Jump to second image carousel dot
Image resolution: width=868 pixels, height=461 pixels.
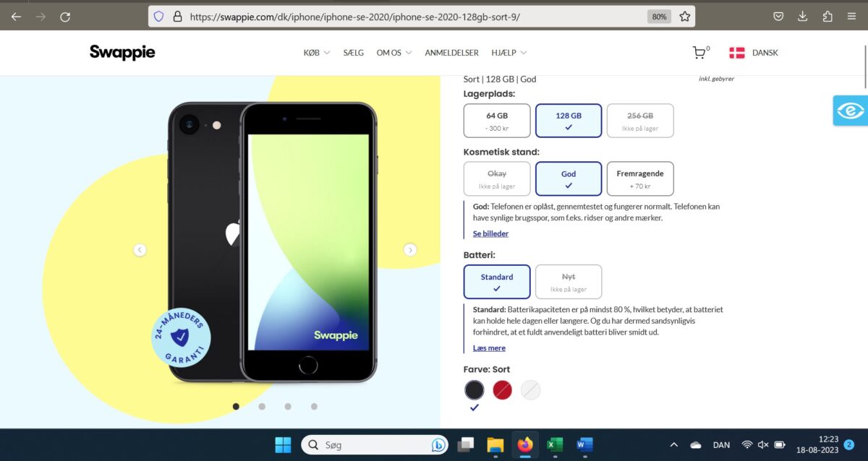[x=262, y=407]
